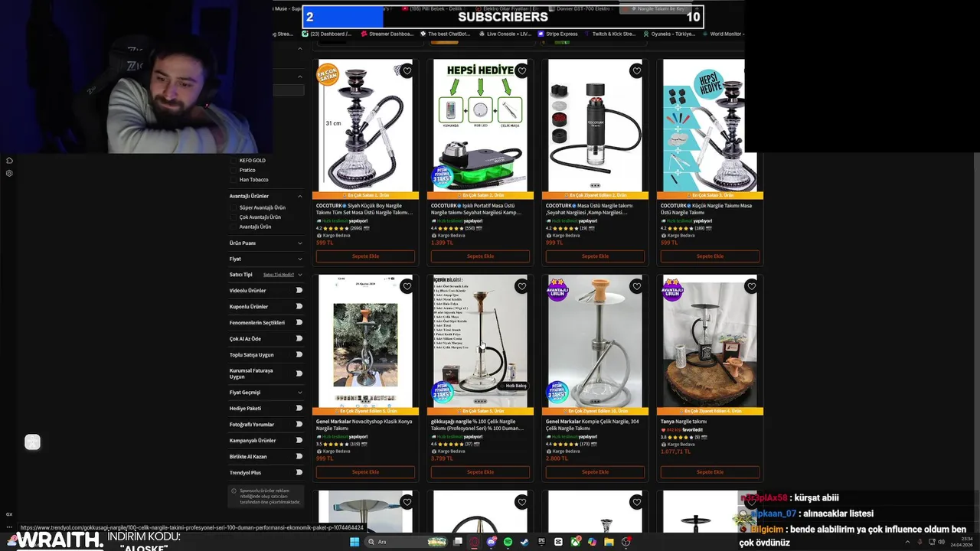The width and height of the screenshot is (980, 551).
Task: Enable Trendyol Plus switch
Action: (299, 472)
